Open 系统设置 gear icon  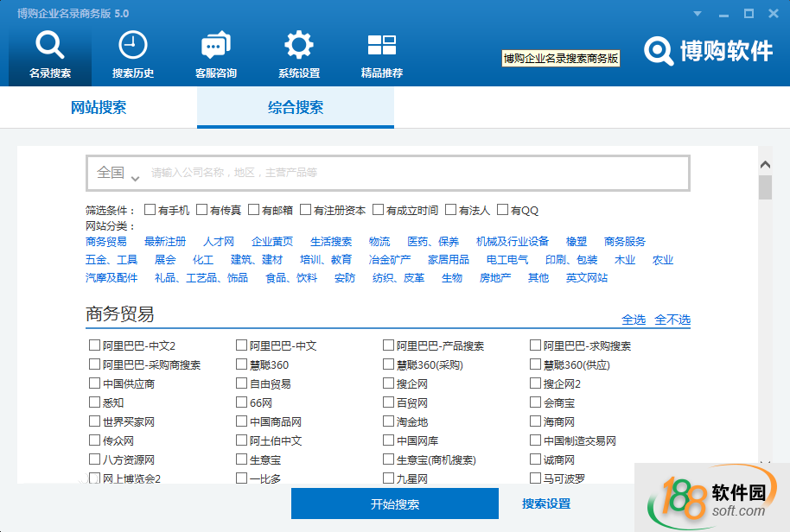click(299, 45)
